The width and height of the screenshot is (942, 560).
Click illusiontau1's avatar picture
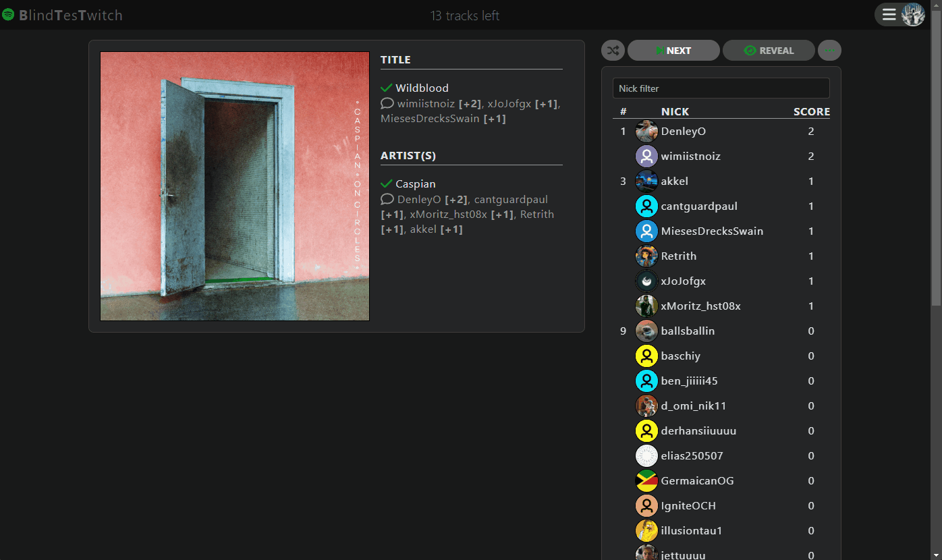click(646, 531)
